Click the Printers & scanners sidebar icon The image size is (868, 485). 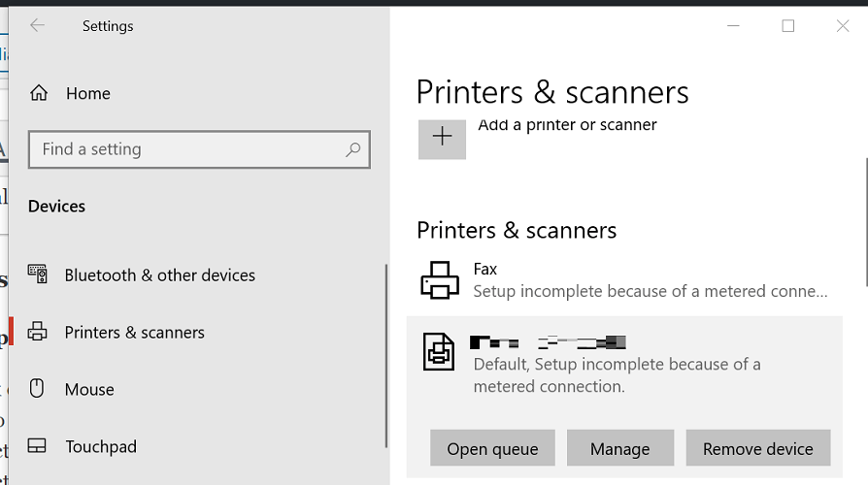tap(38, 332)
